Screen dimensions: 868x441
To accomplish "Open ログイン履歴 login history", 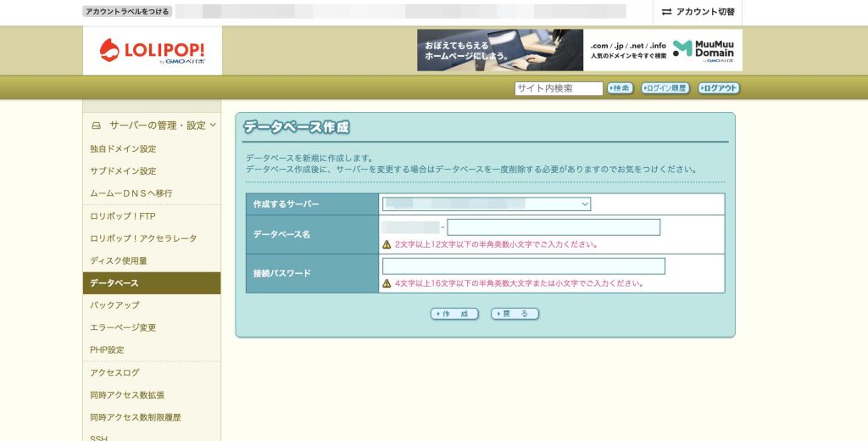I will (665, 88).
